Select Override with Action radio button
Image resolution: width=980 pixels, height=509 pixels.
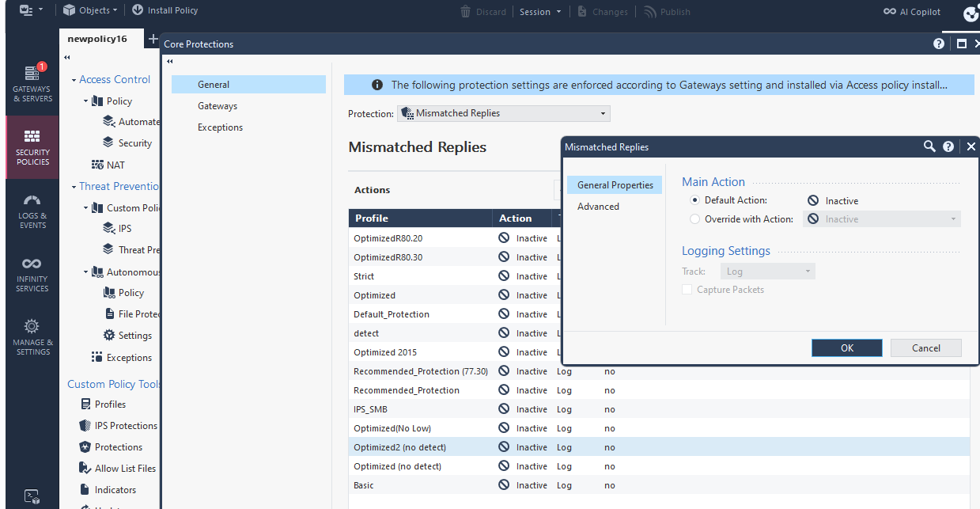(695, 219)
